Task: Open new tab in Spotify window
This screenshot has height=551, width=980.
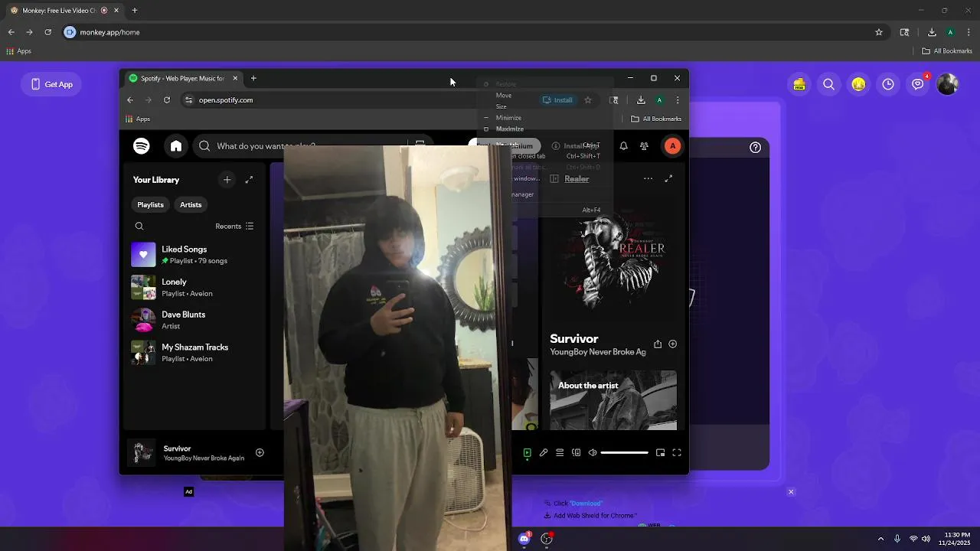Action: pos(253,78)
